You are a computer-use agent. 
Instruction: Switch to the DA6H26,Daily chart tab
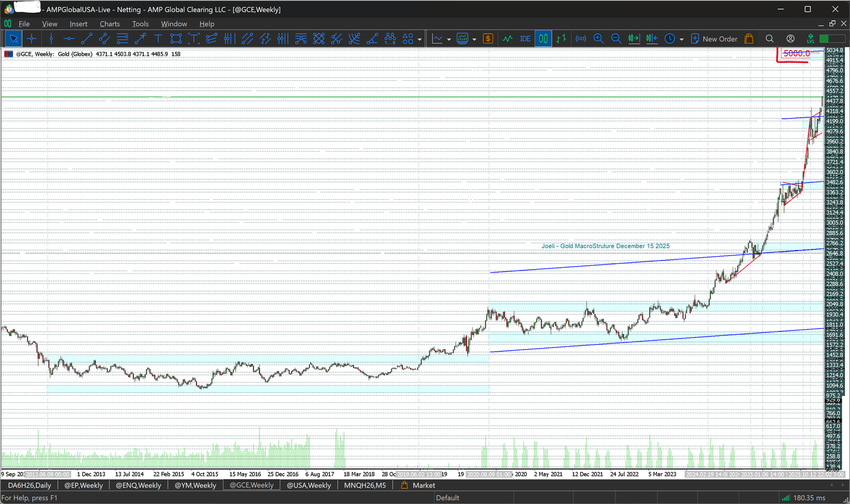[x=29, y=485]
